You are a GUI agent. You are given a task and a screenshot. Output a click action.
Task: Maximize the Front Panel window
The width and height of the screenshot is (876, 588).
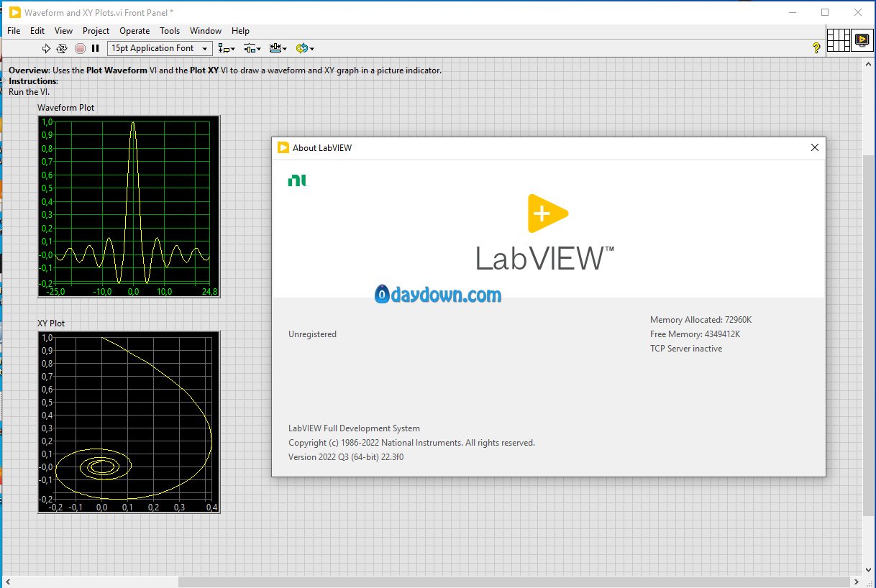tap(825, 12)
